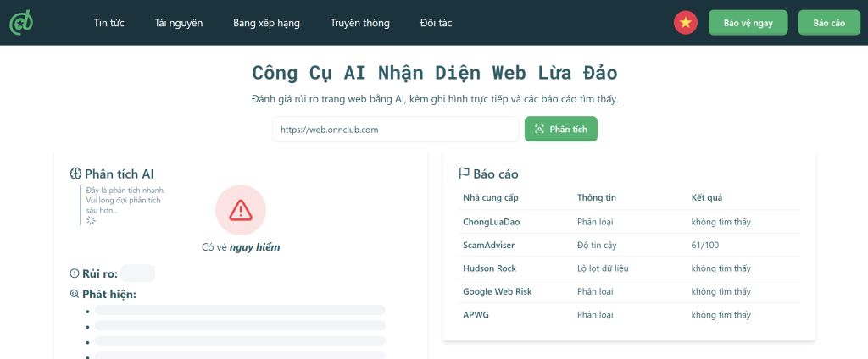Navigate to Đối tác page
This screenshot has width=868, height=359.
tap(436, 23)
